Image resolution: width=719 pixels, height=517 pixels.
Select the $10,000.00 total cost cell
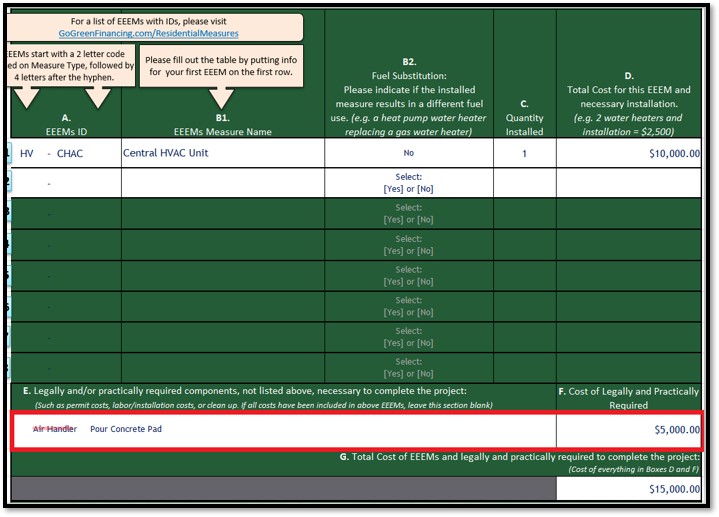tap(629, 153)
